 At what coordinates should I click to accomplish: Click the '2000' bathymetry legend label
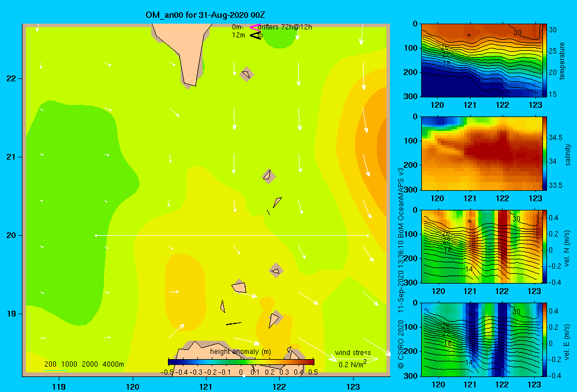(90, 364)
